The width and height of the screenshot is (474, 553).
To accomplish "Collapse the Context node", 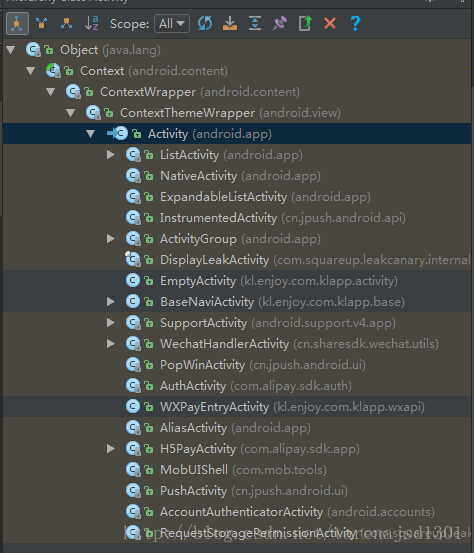I will [x=31, y=71].
